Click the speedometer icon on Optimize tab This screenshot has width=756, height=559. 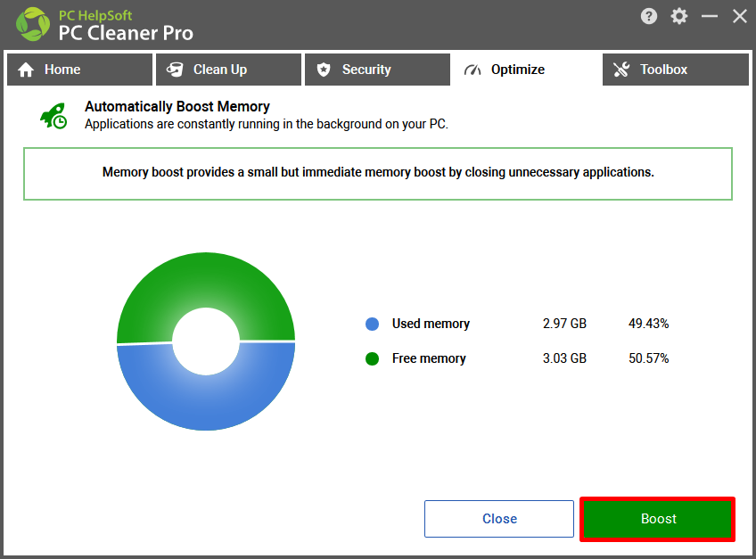pyautogui.click(x=472, y=70)
